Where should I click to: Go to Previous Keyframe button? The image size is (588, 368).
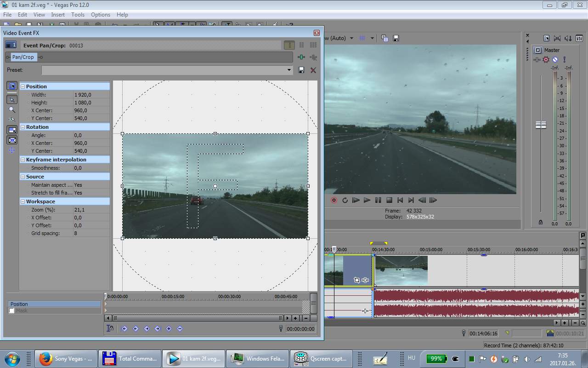pyautogui.click(x=136, y=328)
